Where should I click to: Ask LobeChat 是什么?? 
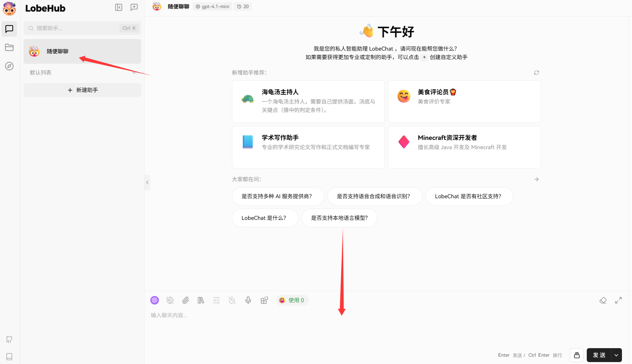tap(265, 218)
